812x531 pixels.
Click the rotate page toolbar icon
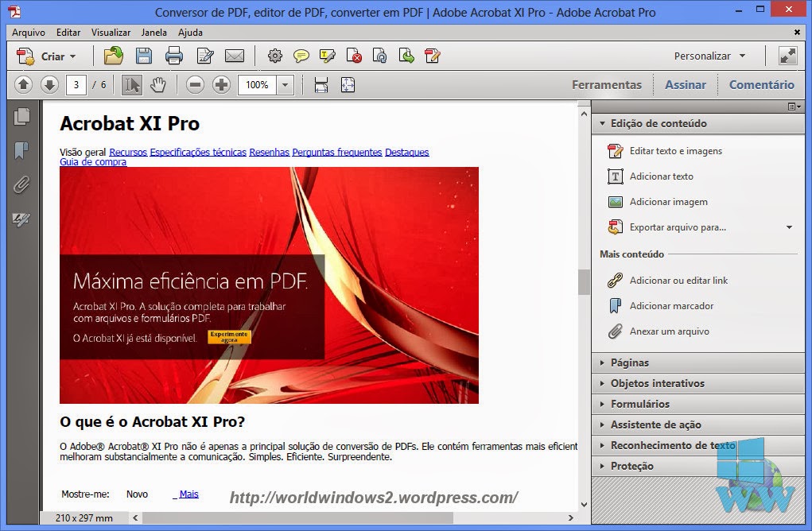(379, 56)
